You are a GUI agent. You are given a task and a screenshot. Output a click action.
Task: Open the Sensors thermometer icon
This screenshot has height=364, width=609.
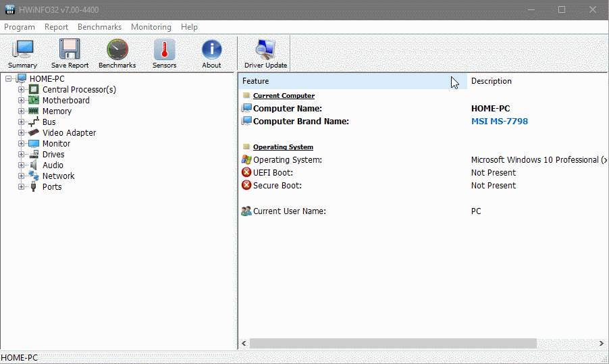[x=164, y=50]
